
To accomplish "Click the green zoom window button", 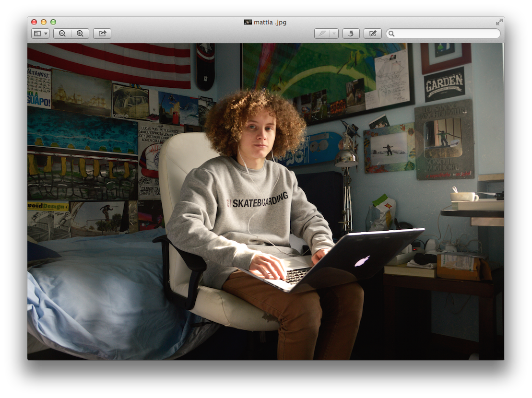I will point(53,22).
